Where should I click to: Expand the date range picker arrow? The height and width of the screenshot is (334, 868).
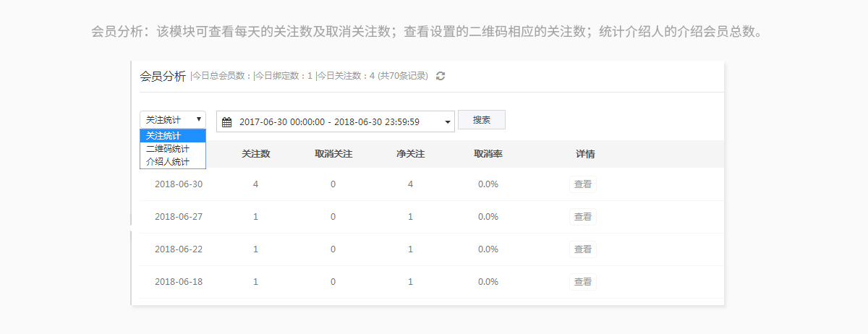tap(448, 122)
